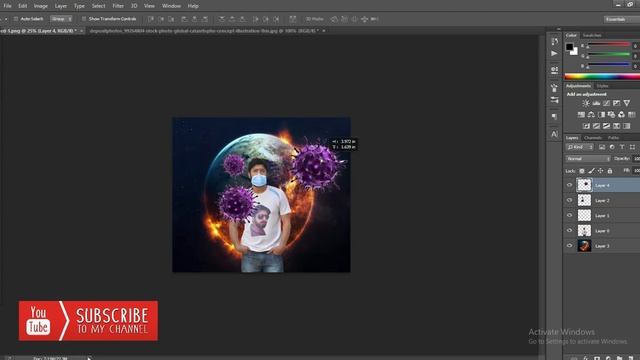This screenshot has width=640, height=360.
Task: Click the foreground color swatch
Action: (x=569, y=47)
